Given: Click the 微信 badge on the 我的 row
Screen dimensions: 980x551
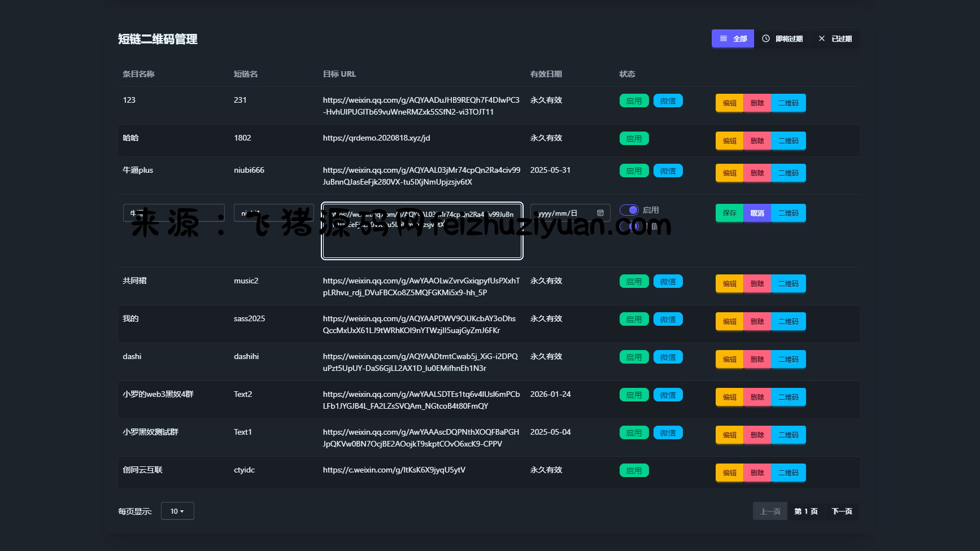Looking at the screenshot, I should point(668,320).
